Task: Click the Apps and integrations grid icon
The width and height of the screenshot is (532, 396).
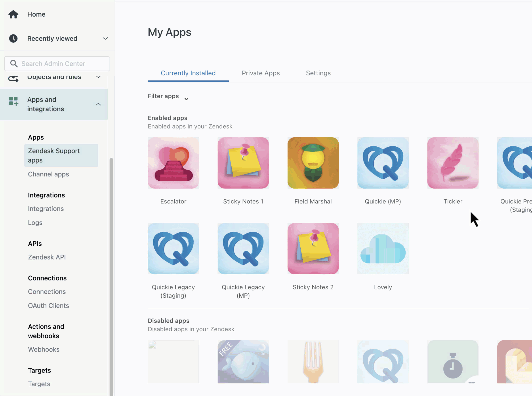Action: [x=13, y=101]
